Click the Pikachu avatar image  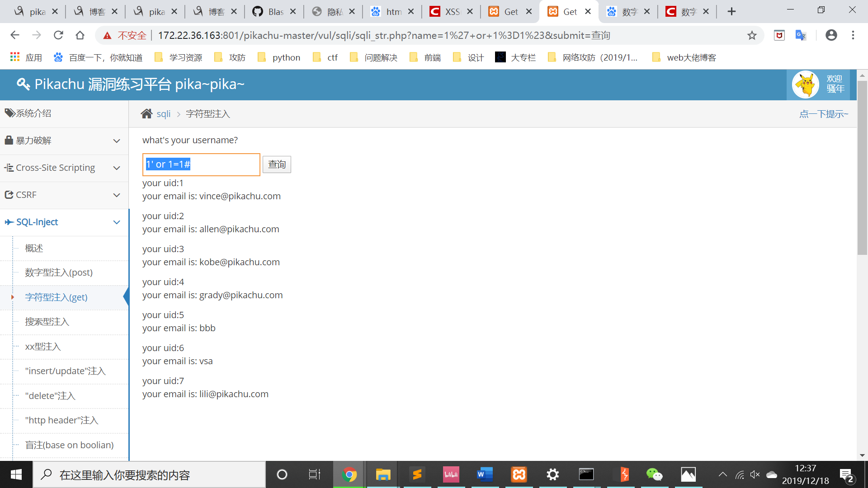(x=805, y=84)
